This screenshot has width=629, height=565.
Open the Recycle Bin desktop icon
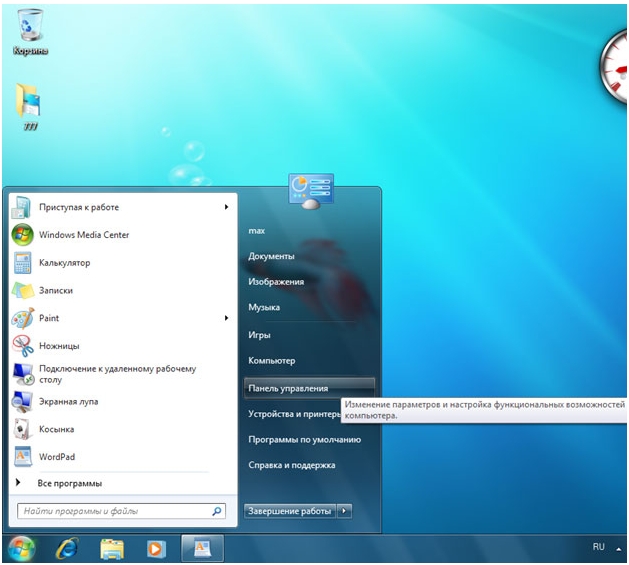(x=31, y=27)
